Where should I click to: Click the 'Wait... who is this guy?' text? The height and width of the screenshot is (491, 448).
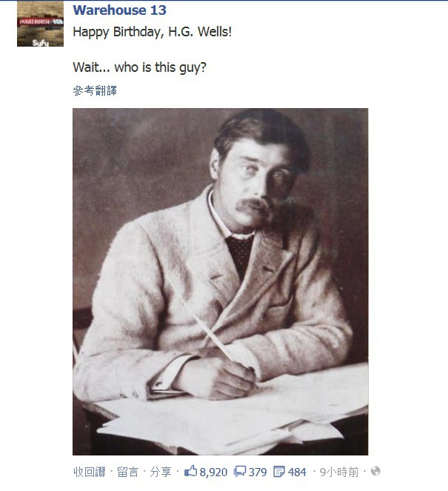click(140, 67)
